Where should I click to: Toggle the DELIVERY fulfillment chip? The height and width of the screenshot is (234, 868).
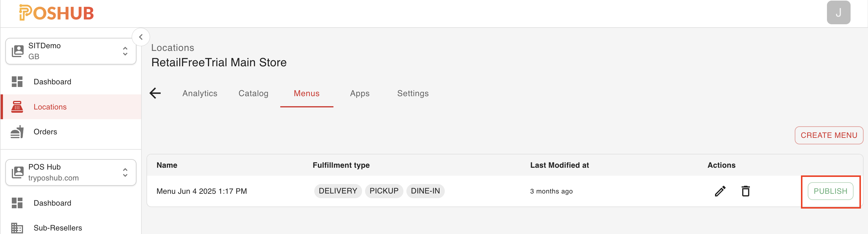coord(338,191)
